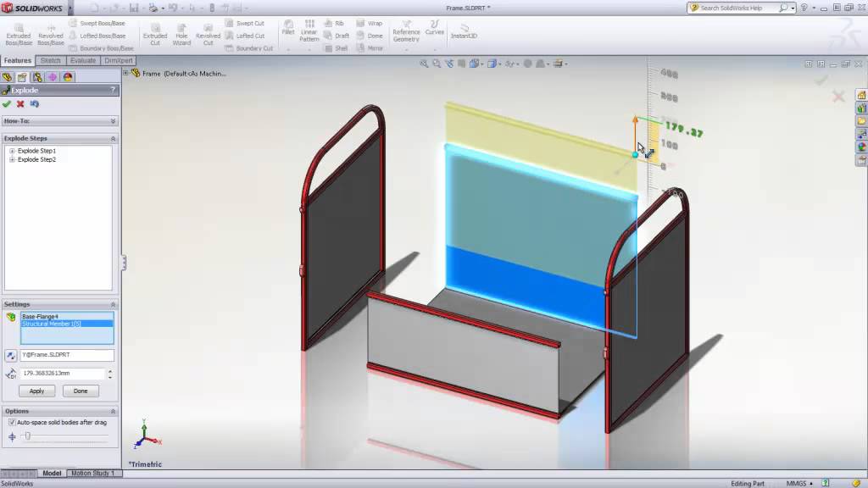
Task: Open the MMGS unit system dropdown
Action: click(x=799, y=484)
